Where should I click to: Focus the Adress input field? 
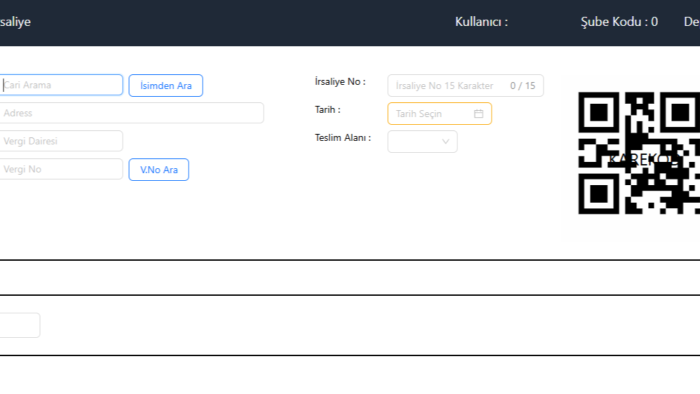[x=132, y=113]
